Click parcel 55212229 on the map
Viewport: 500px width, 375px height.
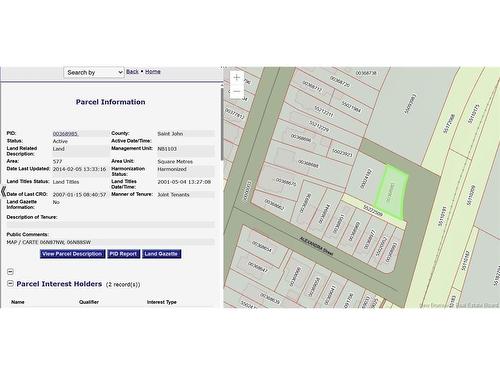pyautogui.click(x=319, y=126)
